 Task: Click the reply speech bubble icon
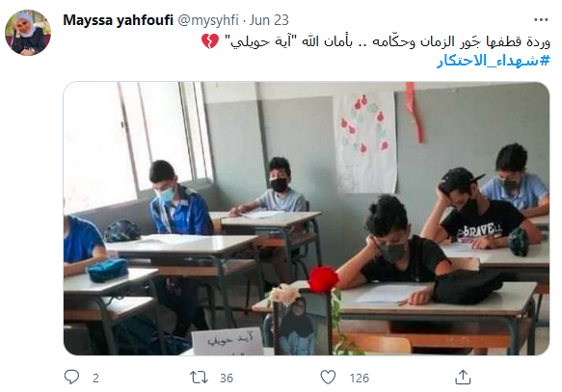coord(71,377)
